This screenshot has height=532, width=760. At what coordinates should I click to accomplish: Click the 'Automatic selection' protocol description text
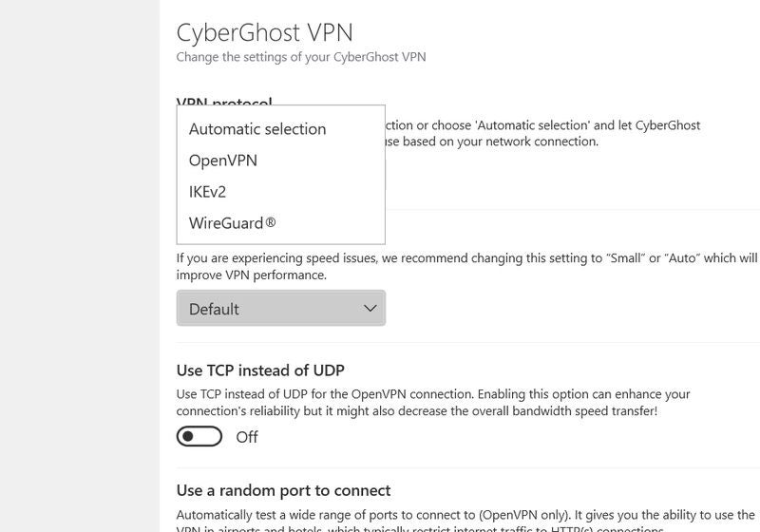[x=542, y=133]
